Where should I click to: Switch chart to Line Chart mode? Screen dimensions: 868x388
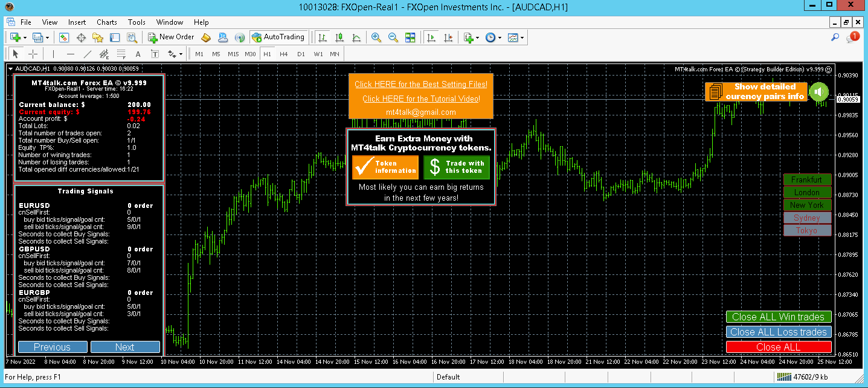tap(356, 37)
